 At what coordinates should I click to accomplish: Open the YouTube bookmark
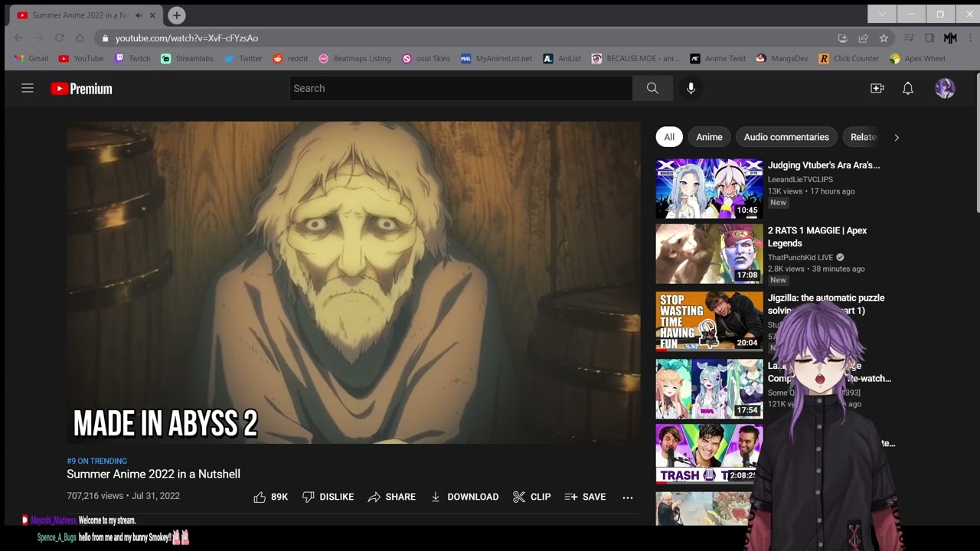pos(81,58)
